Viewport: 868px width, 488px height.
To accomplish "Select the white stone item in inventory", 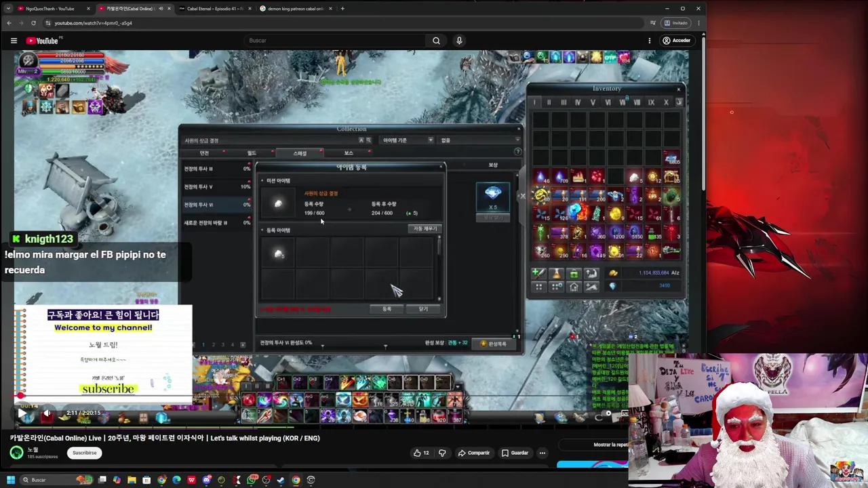I will click(x=634, y=178).
